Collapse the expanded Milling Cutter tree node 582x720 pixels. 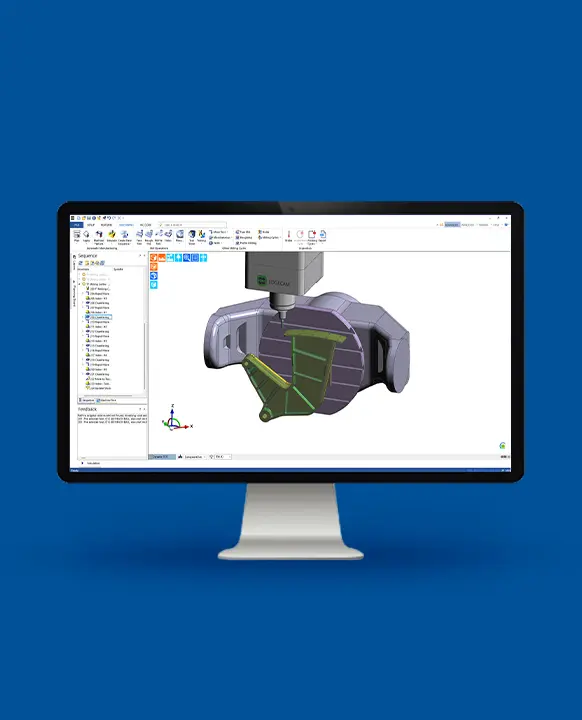point(79,284)
